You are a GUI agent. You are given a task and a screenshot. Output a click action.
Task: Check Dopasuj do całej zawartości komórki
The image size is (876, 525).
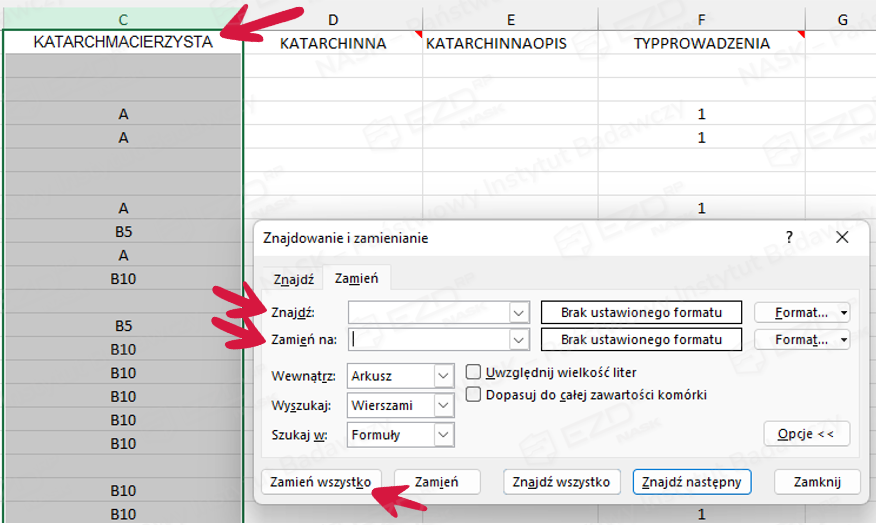coord(474,395)
